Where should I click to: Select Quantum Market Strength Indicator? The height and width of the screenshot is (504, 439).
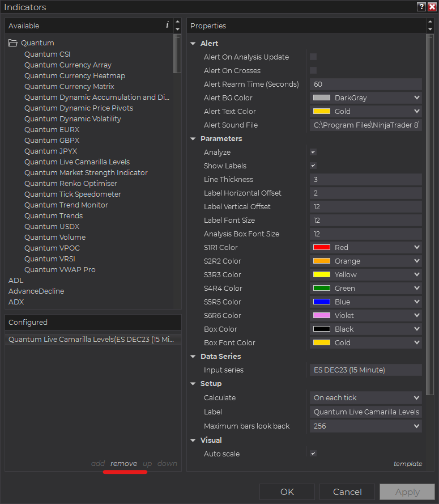(86, 172)
